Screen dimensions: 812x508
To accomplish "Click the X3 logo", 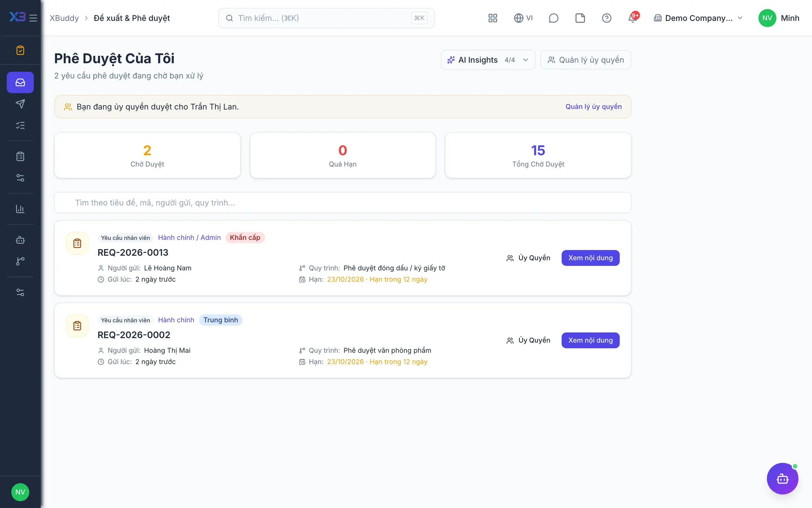I will [x=17, y=17].
